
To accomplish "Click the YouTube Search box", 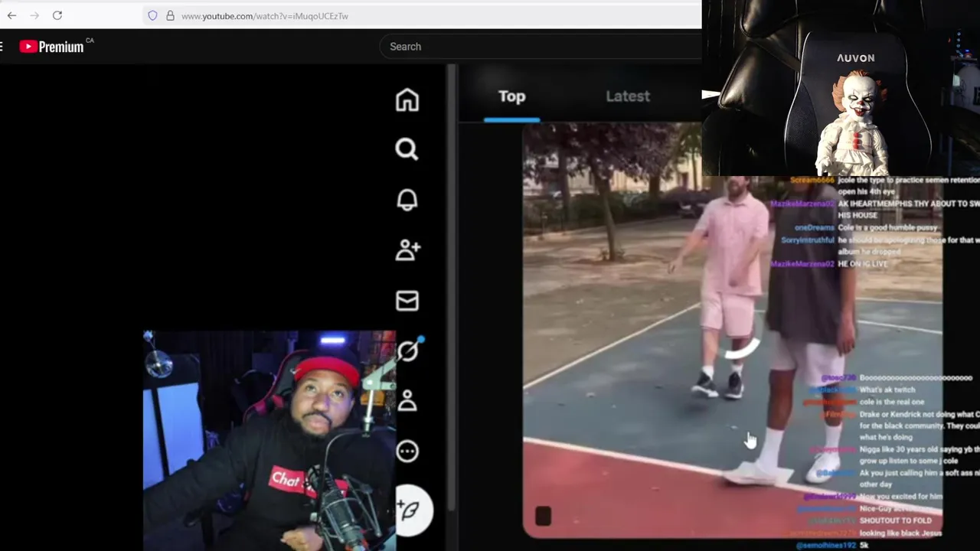I will click(540, 47).
